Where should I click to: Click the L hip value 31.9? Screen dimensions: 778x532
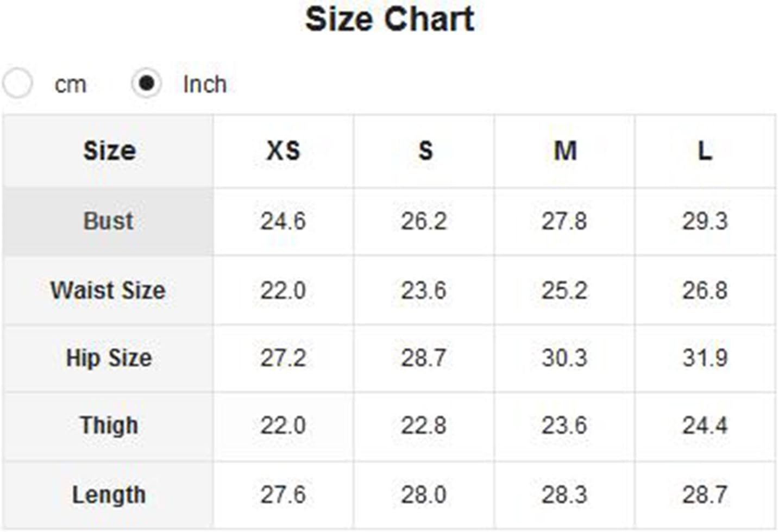[x=705, y=358]
